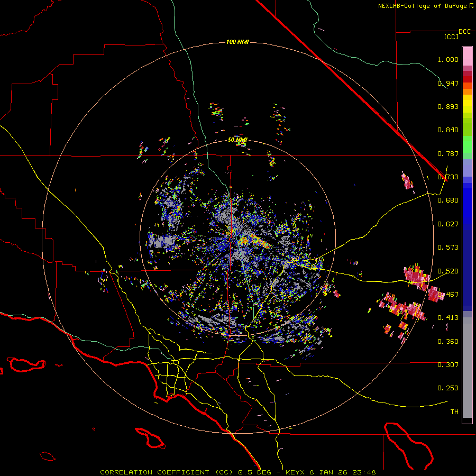
Task: Pick the light pink swatch at color bar top
Action: point(467,56)
